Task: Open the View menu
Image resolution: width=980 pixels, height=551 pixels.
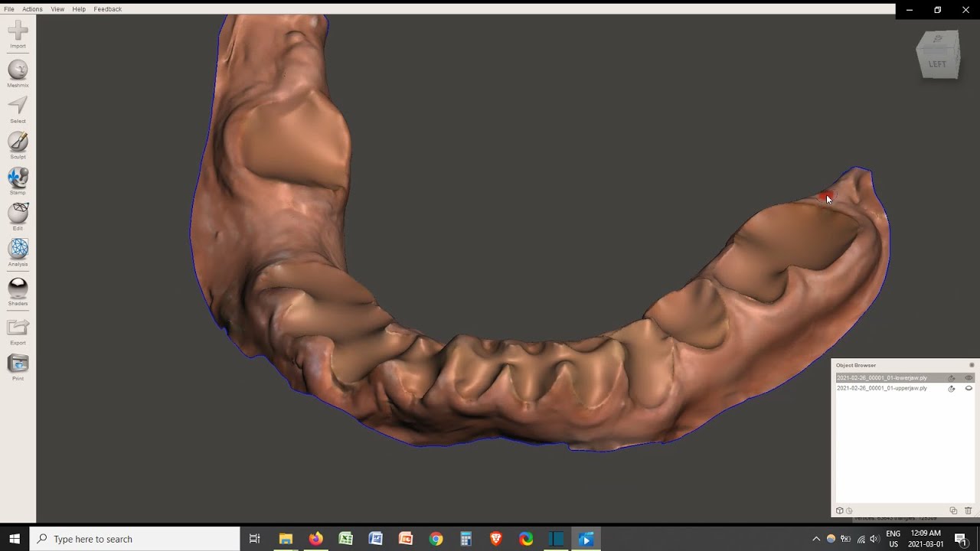Action: pyautogui.click(x=57, y=9)
